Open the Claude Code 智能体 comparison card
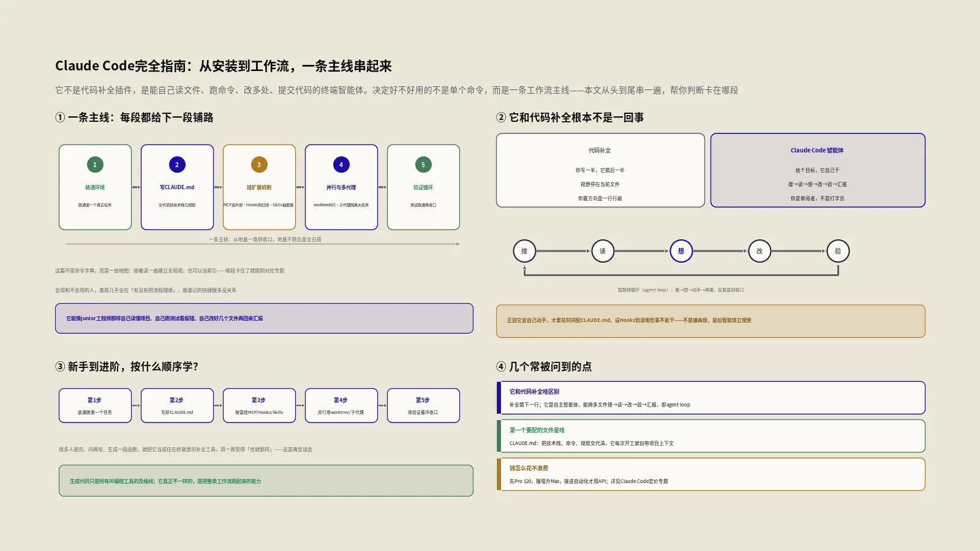 point(818,170)
